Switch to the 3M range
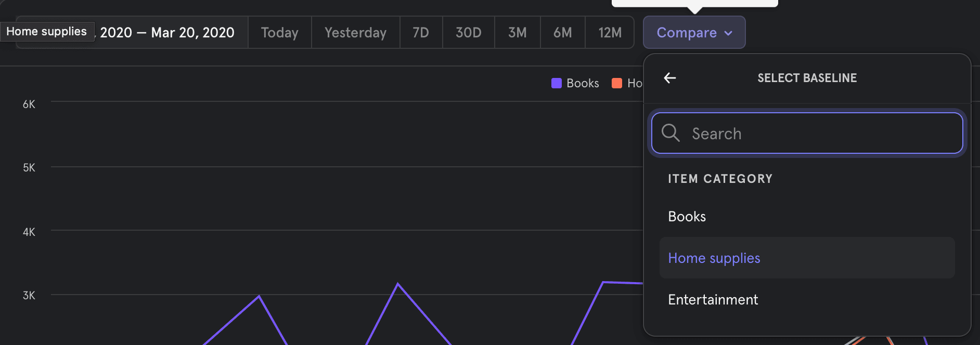The width and height of the screenshot is (980, 345). click(517, 32)
